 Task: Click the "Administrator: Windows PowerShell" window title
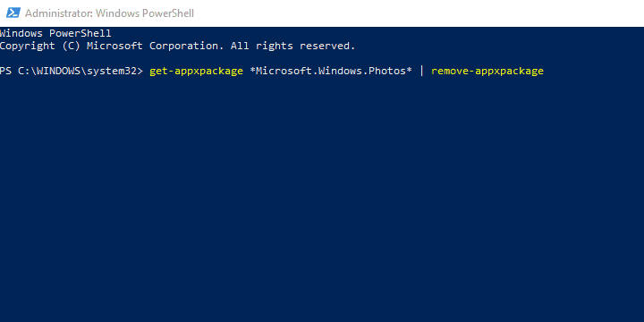click(109, 13)
